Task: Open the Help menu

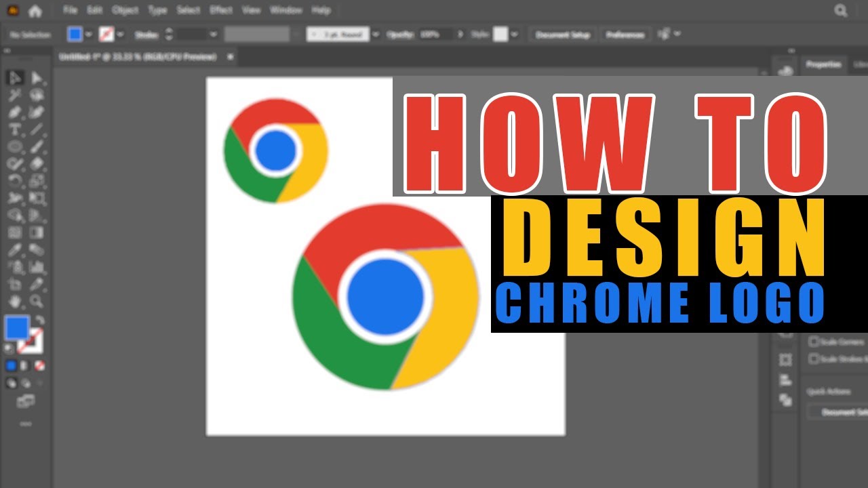Action: point(321,10)
